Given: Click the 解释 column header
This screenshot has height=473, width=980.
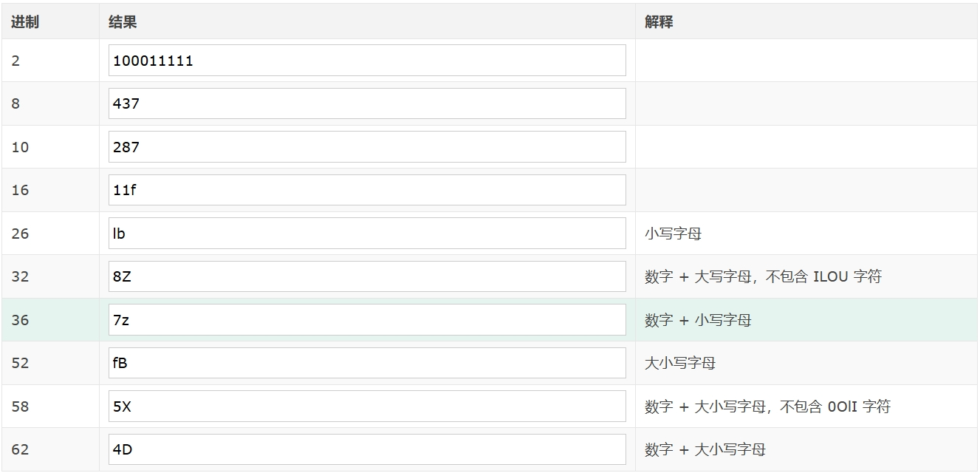Looking at the screenshot, I should [x=659, y=22].
